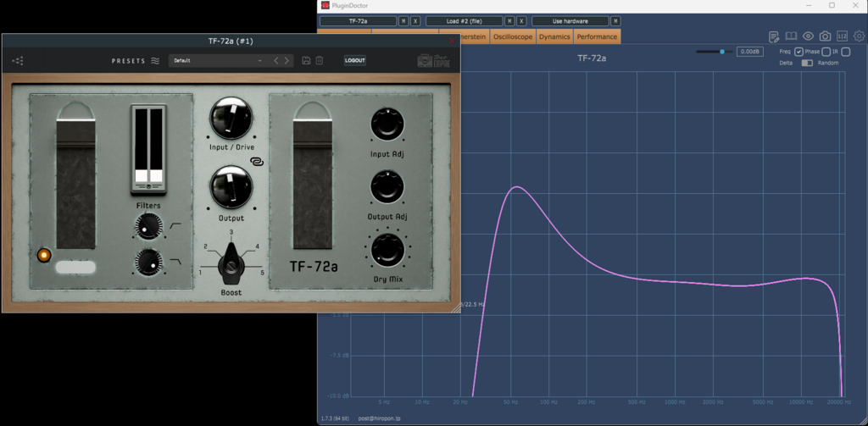This screenshot has width=868, height=426.
Task: Click the Filters dual meter display
Action: [x=148, y=148]
